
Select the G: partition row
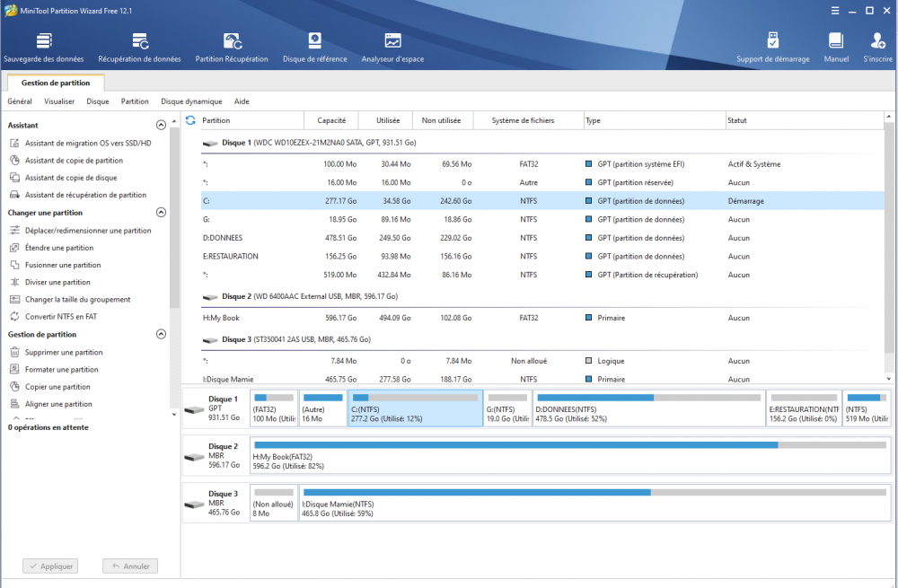pyautogui.click(x=541, y=219)
